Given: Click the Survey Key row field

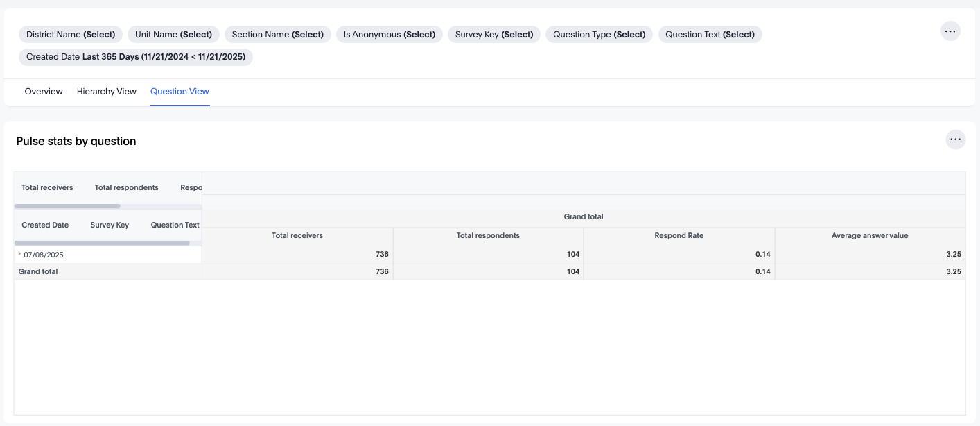Looking at the screenshot, I should (x=110, y=225).
